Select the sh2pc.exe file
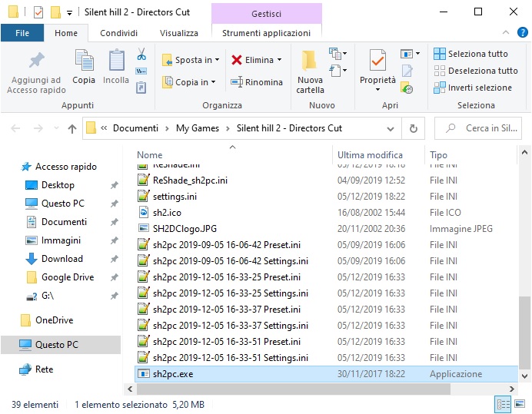 point(327,374)
